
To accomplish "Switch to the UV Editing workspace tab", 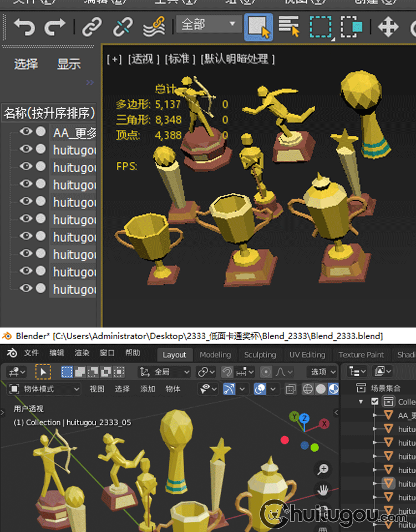I will [307, 355].
